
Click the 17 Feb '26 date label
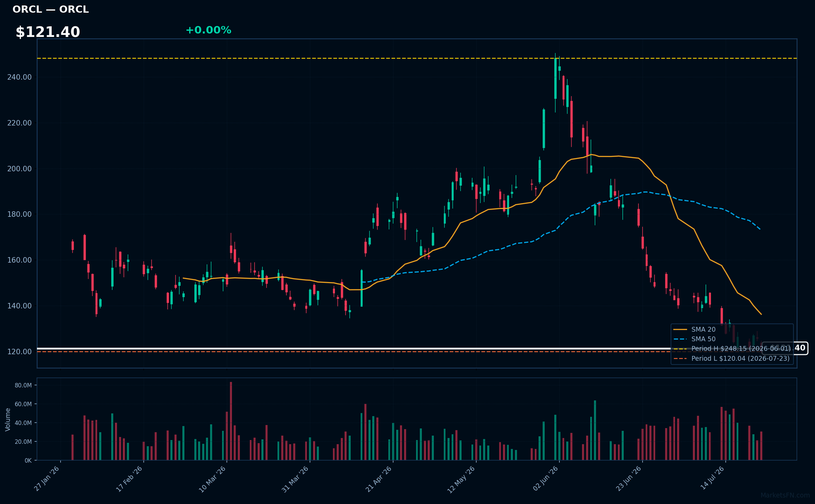click(x=129, y=479)
